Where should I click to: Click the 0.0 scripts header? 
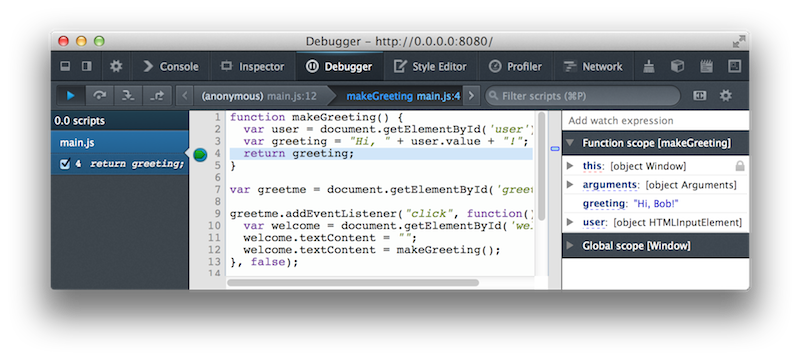[x=120, y=121]
